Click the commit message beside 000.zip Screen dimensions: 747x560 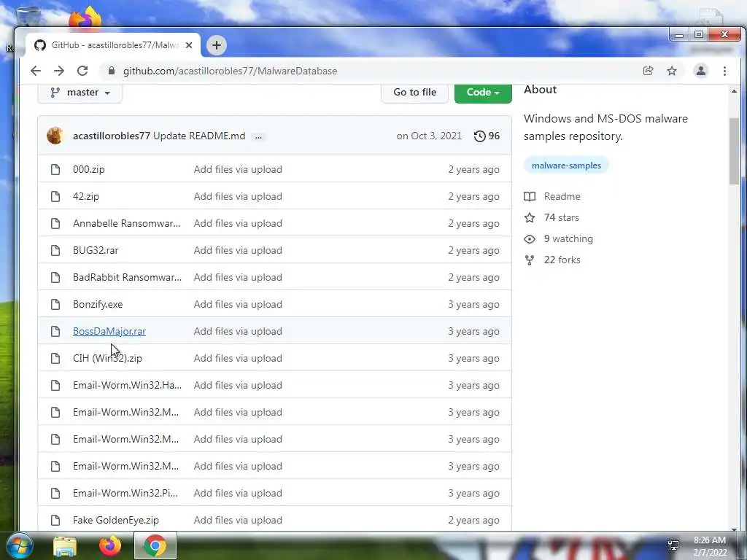pos(238,169)
